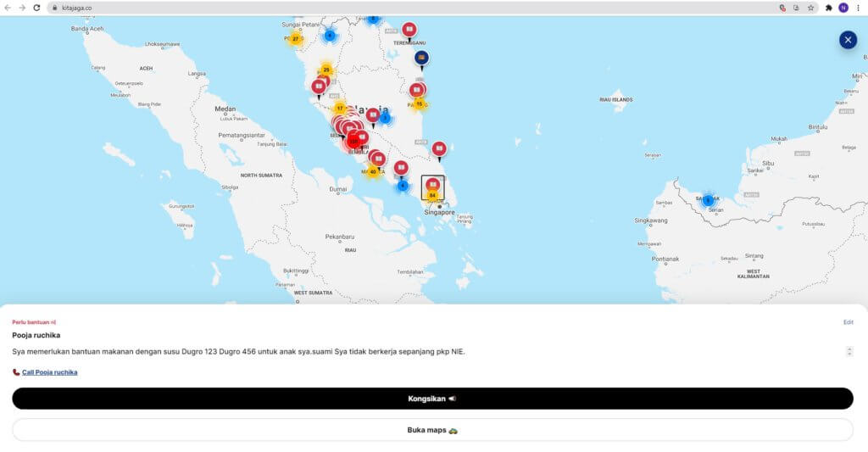Viewport: 868px width, 452px height.
Task: Click the help request description text
Action: tap(238, 351)
